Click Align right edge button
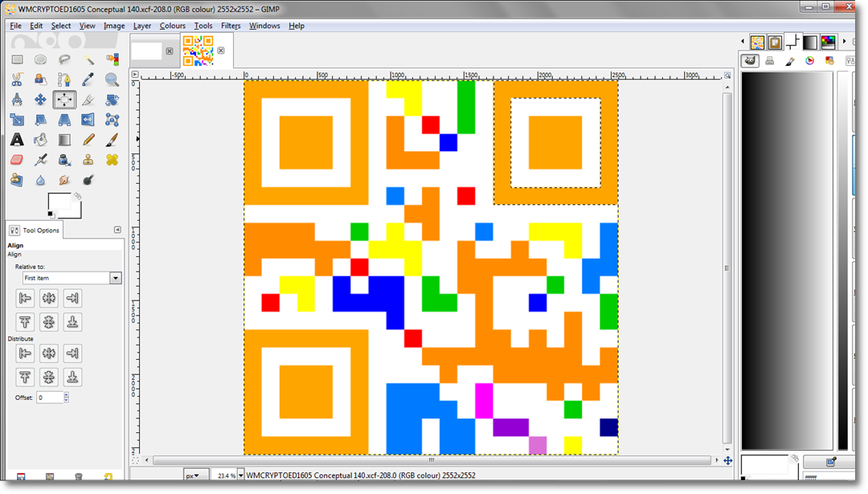Viewport: 868px width, 494px height. tap(72, 298)
